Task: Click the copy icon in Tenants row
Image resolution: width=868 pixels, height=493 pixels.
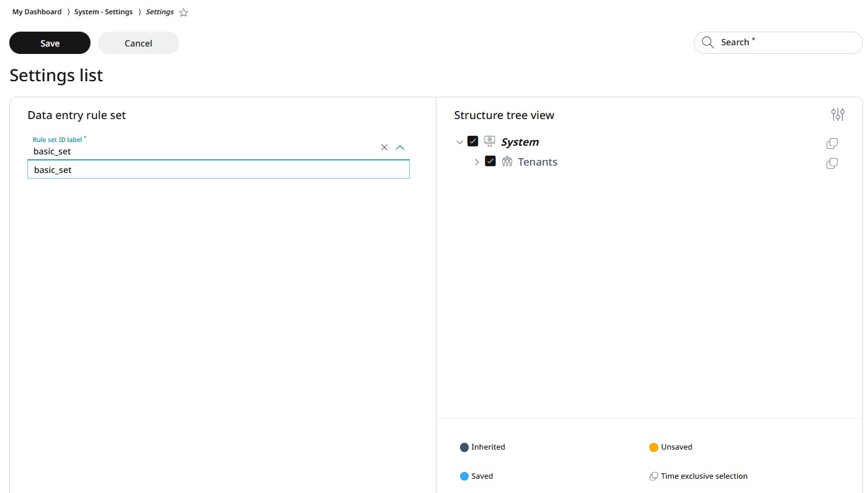Action: (x=832, y=163)
